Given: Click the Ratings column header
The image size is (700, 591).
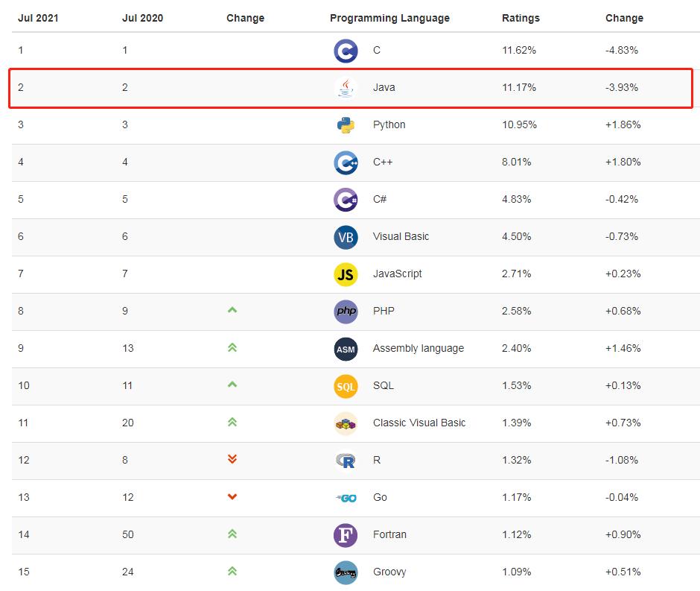Looking at the screenshot, I should 521,17.
